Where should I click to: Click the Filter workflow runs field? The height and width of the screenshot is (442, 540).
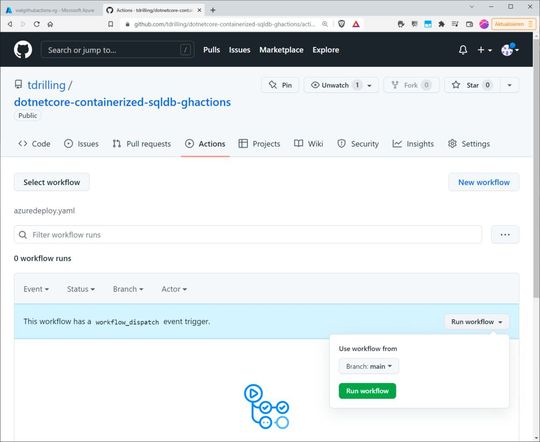(x=248, y=235)
